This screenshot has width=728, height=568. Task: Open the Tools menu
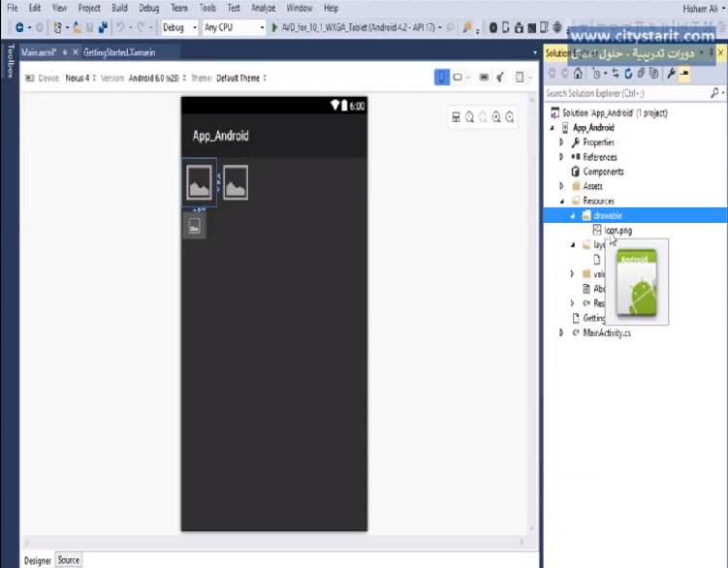click(207, 8)
